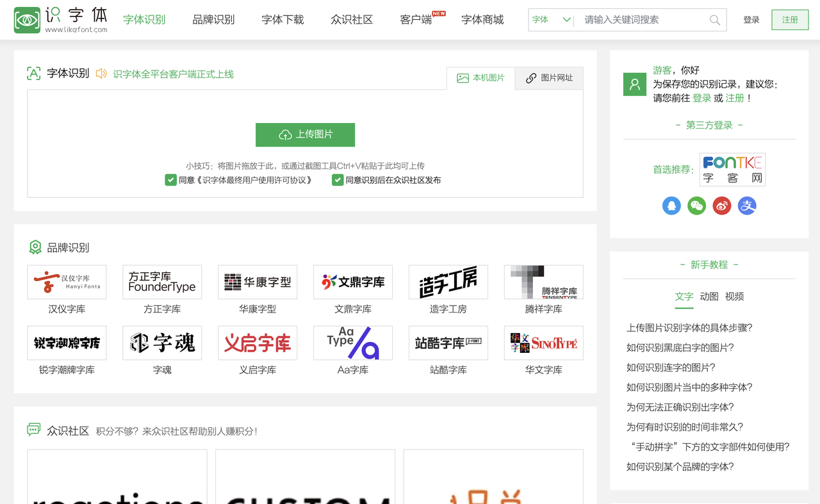The image size is (820, 504).
Task: Open the Fontke 字客网 recommended site banner
Action: tap(732, 169)
